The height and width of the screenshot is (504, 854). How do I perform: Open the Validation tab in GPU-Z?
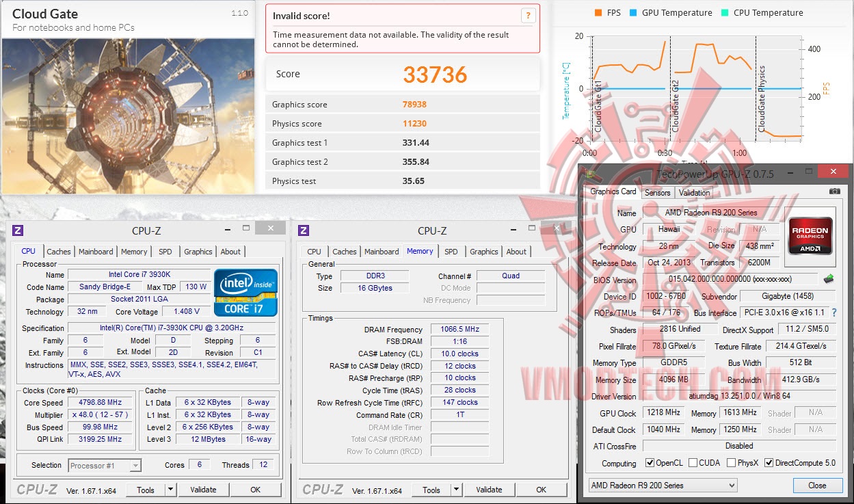point(695,193)
